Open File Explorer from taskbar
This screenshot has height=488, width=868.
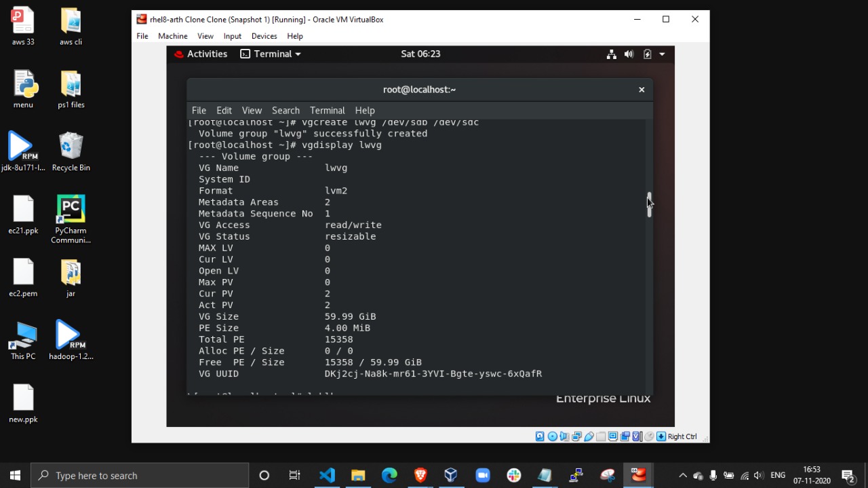[x=358, y=475]
